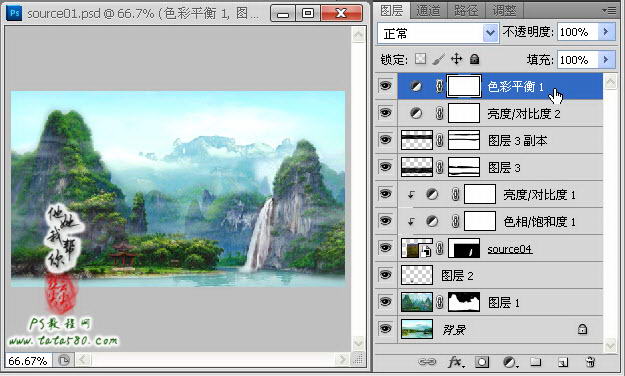Switch to the 调整 tab

pos(504,10)
